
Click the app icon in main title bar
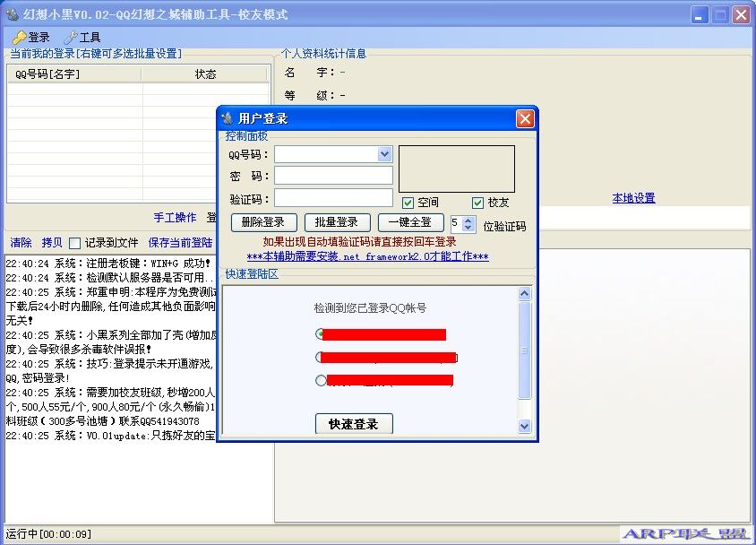click(x=13, y=14)
